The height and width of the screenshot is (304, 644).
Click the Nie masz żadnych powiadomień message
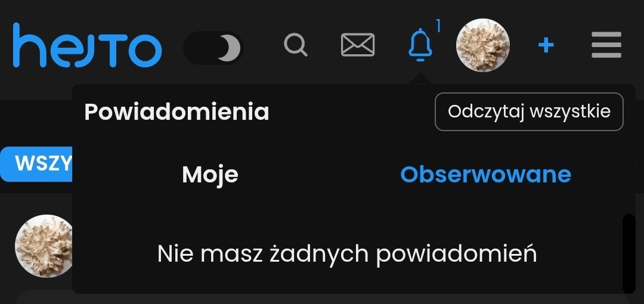[347, 254]
